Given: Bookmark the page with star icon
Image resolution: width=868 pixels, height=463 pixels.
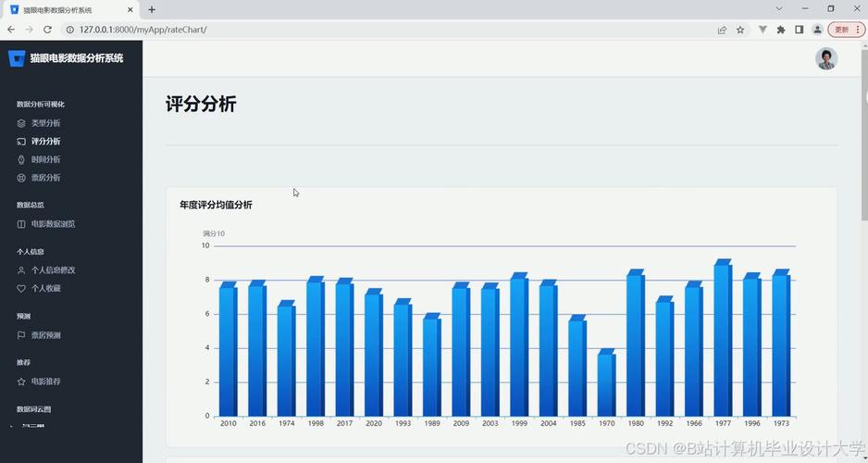Looking at the screenshot, I should (x=740, y=30).
